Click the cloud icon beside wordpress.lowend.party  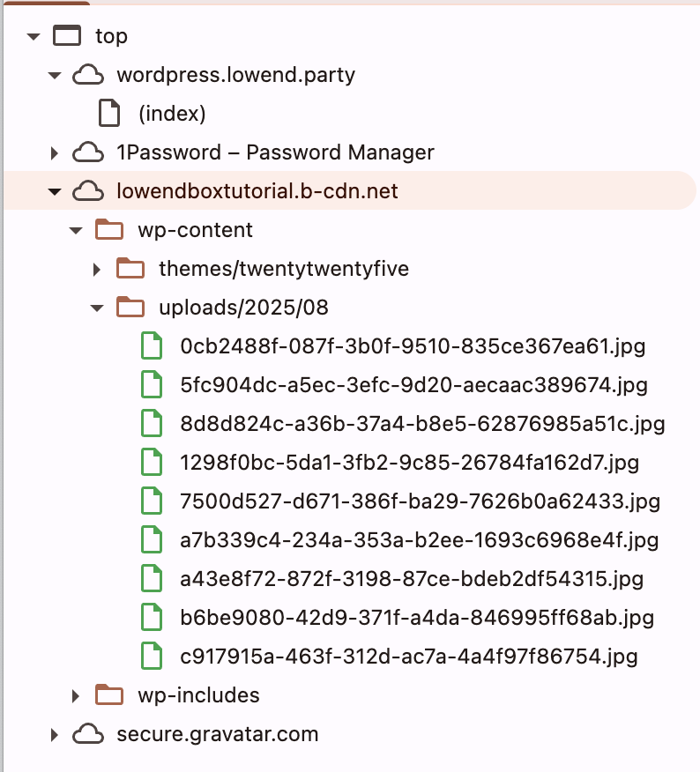(87, 75)
